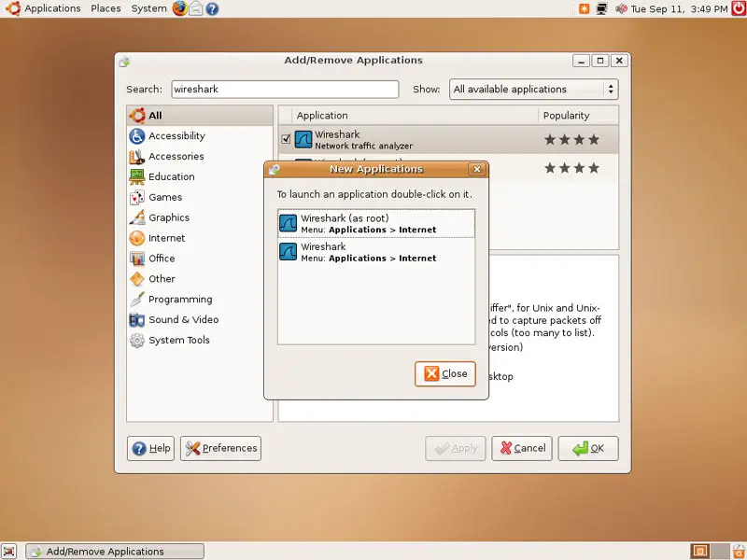
Task: Click the Add/Remove Applications taskbar button
Action: pos(114,552)
